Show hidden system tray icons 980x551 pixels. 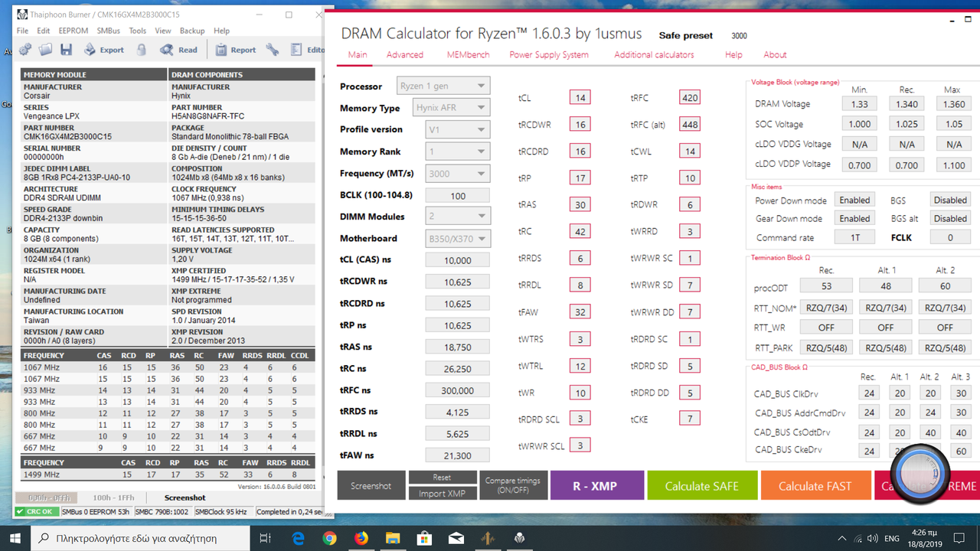pos(843,538)
